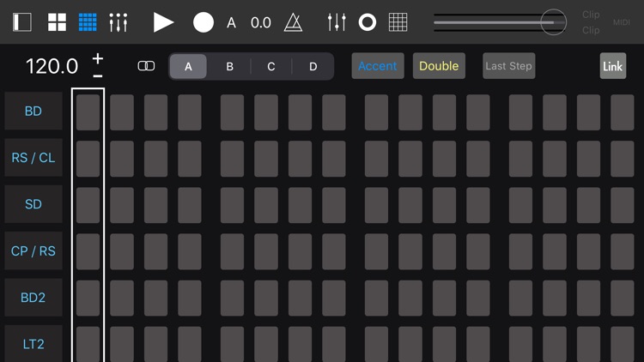644x362 pixels.
Task: Open the four-pad grid view
Action: (57, 22)
